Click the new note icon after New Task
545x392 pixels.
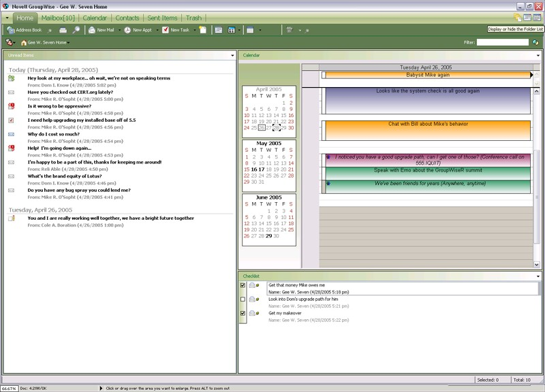(x=202, y=30)
